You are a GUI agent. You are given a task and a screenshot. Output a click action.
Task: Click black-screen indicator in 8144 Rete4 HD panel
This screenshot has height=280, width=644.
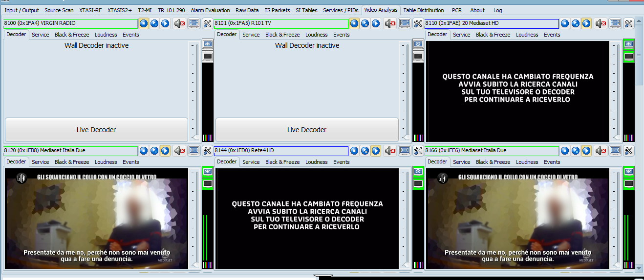[418, 184]
